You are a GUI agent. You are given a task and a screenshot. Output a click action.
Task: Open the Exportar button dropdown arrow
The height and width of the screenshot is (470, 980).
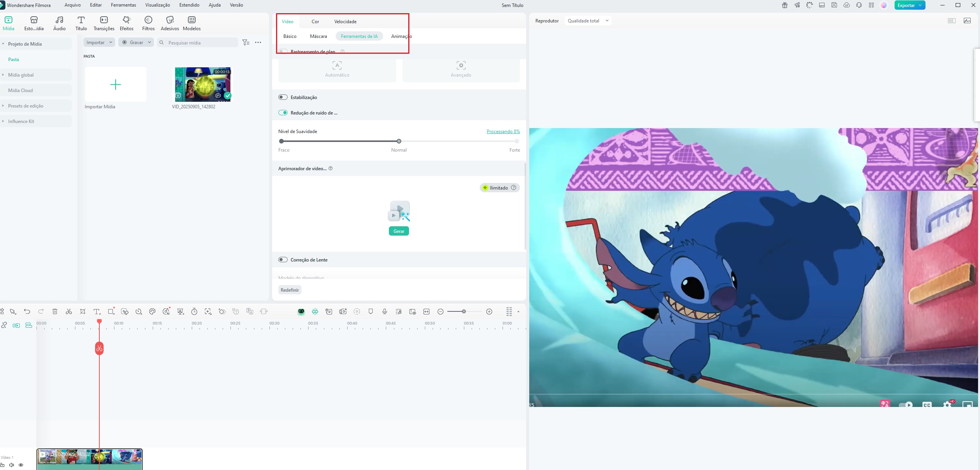920,5
